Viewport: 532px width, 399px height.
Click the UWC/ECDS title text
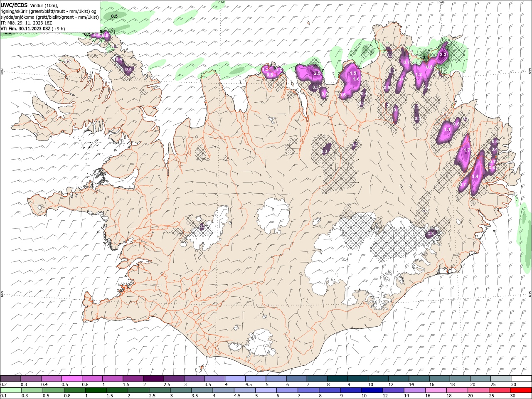(15, 5)
